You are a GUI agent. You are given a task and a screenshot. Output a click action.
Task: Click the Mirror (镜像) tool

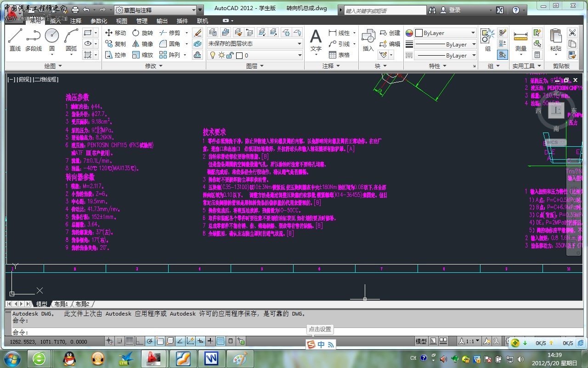pos(142,44)
